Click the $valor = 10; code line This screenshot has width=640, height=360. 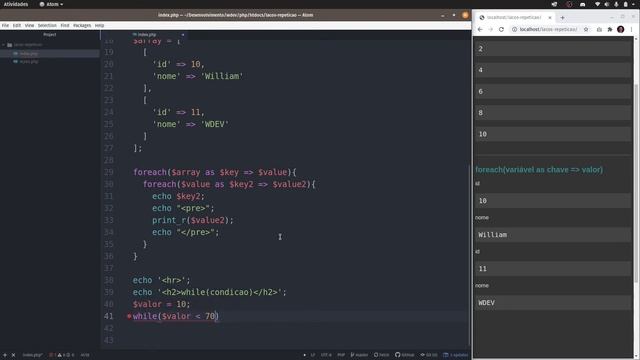161,304
